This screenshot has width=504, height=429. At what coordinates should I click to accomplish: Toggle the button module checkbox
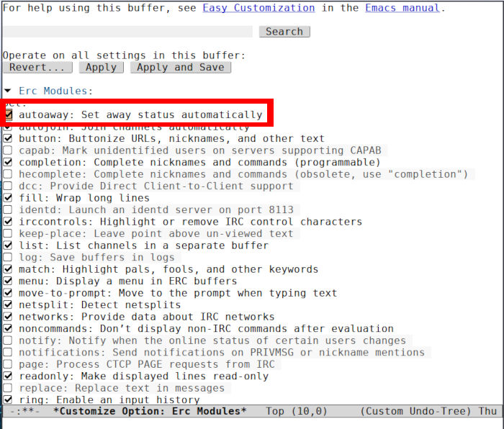click(8, 138)
